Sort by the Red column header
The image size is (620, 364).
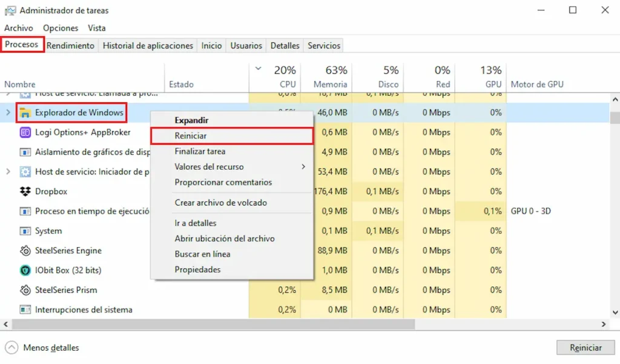[429, 78]
